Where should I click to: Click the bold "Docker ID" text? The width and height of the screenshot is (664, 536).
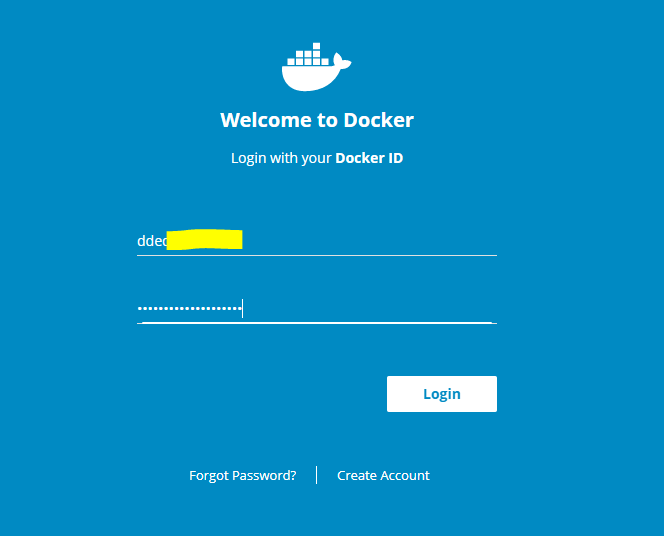[x=369, y=158]
